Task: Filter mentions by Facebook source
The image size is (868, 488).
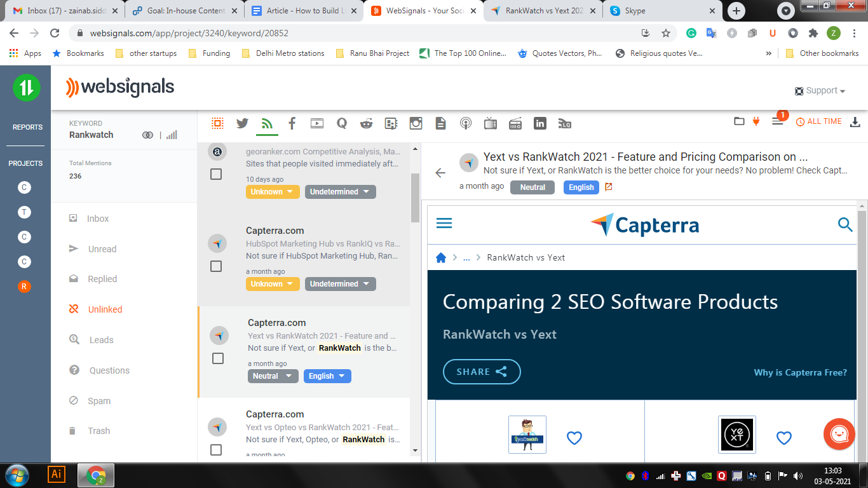Action: click(x=292, y=123)
